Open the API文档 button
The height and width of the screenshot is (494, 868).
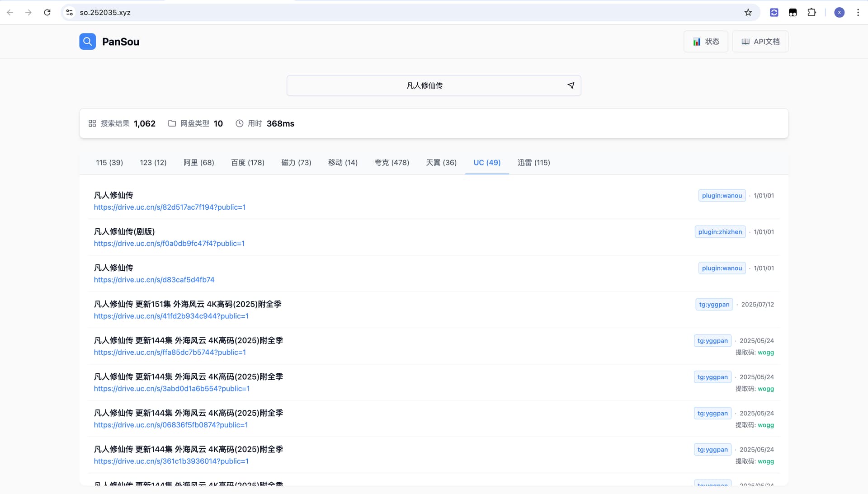point(760,42)
